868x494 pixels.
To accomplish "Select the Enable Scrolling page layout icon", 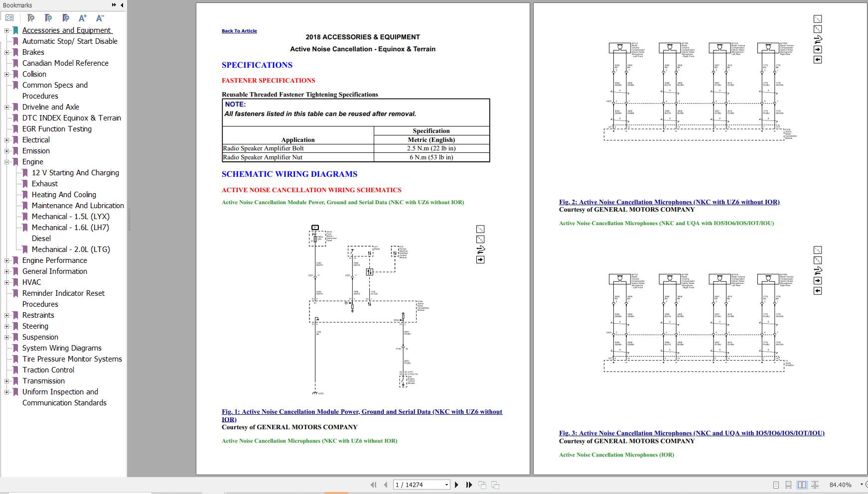I will pyautogui.click(x=789, y=485).
